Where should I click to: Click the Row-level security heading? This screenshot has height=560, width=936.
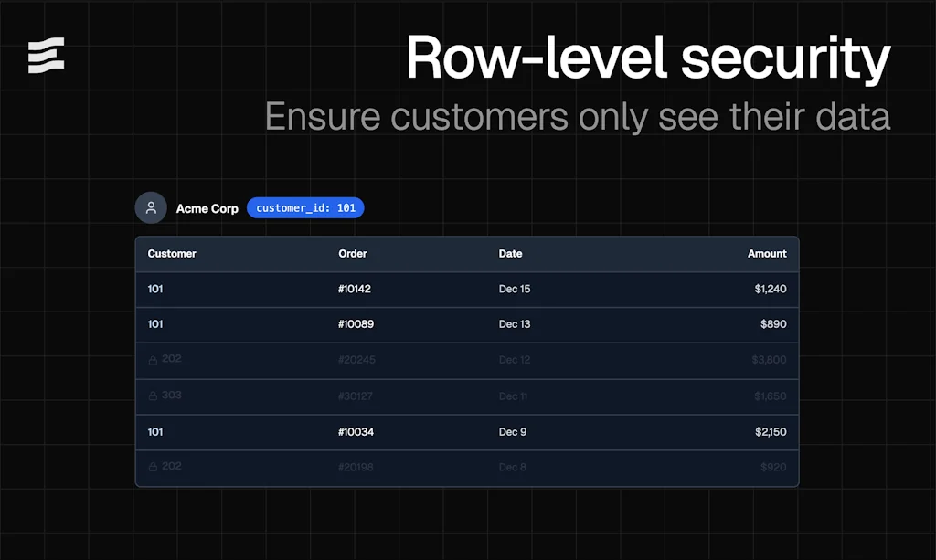(647, 58)
